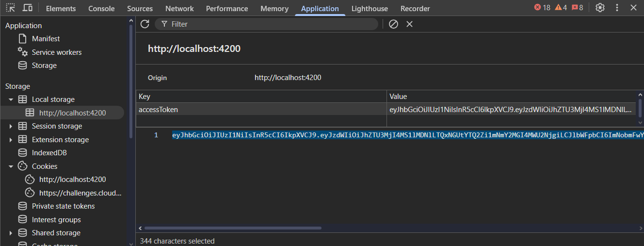Image resolution: width=644 pixels, height=246 pixels.
Task: Select Service workers in sidebar
Action: (56, 52)
